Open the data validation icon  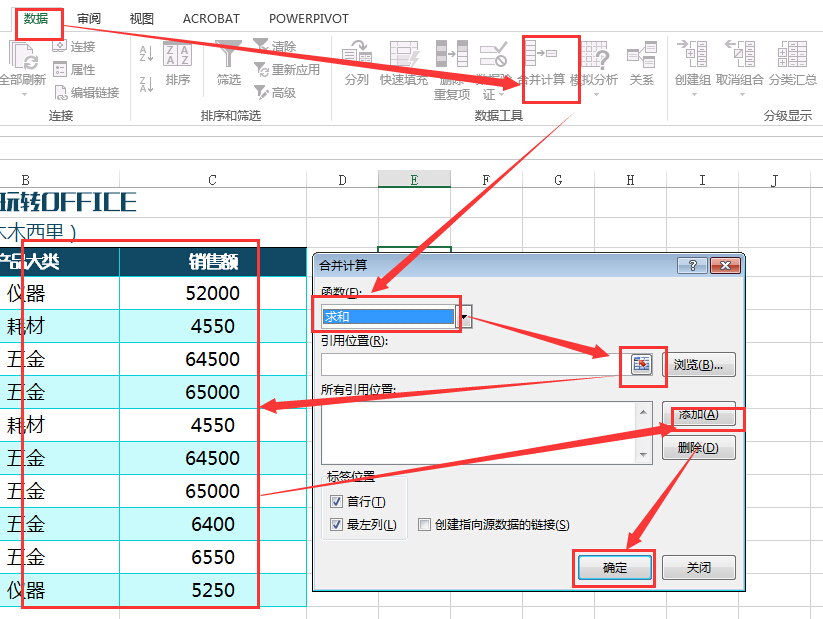(493, 54)
